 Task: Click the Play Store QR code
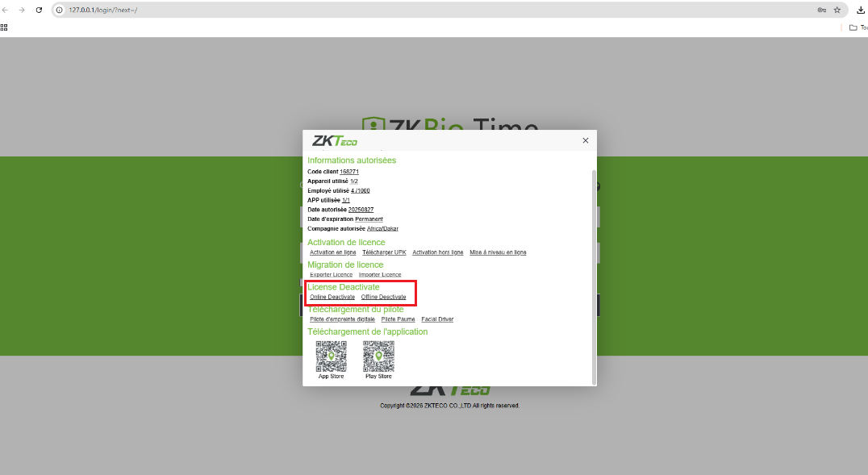pos(378,356)
